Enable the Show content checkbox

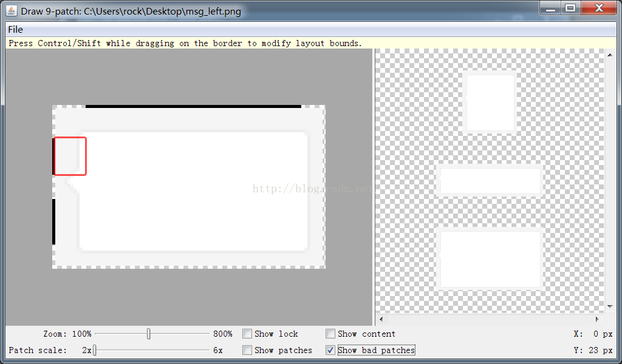pyautogui.click(x=330, y=334)
